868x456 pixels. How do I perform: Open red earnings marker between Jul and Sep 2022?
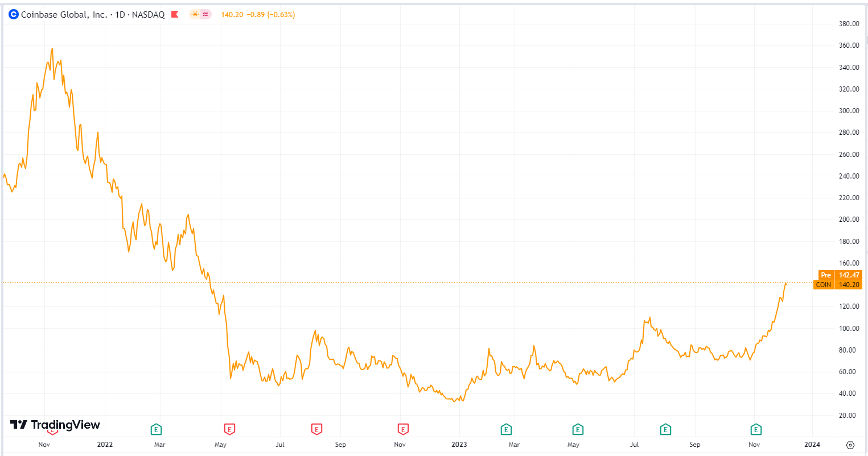click(316, 429)
